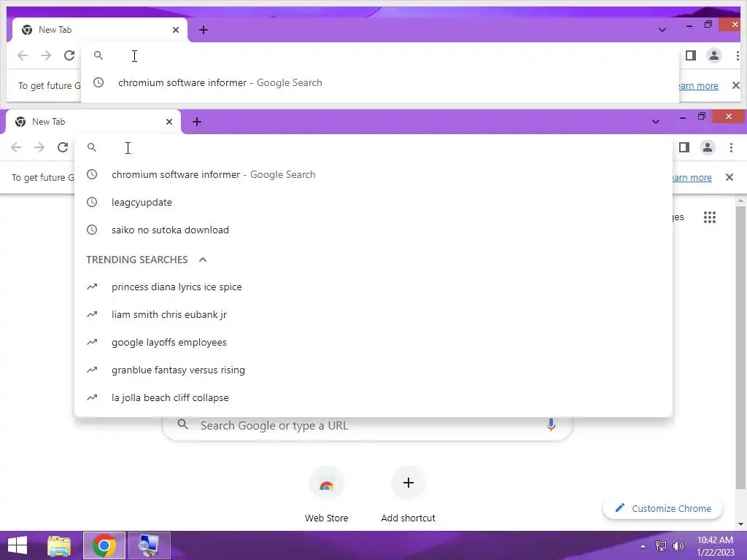Go back in the front Chrome window
The image size is (747, 560).
click(16, 147)
